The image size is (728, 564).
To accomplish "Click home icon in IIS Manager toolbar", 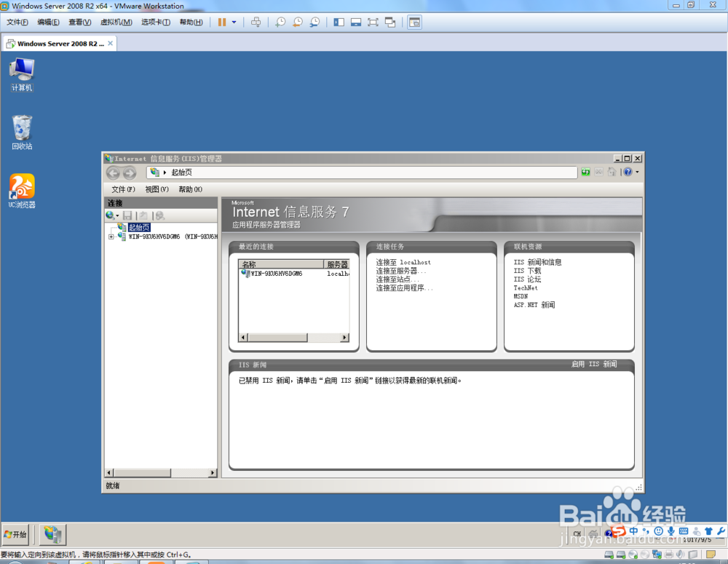I will click(x=612, y=172).
